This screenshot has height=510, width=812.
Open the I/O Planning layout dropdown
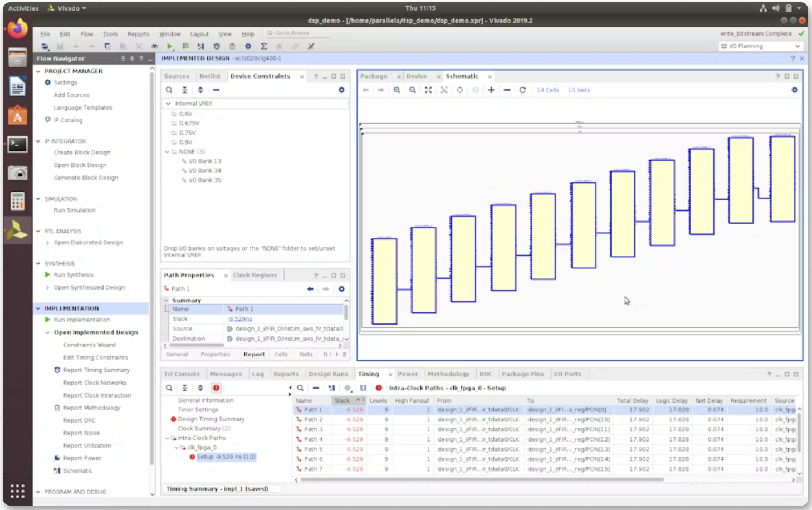[x=760, y=46]
